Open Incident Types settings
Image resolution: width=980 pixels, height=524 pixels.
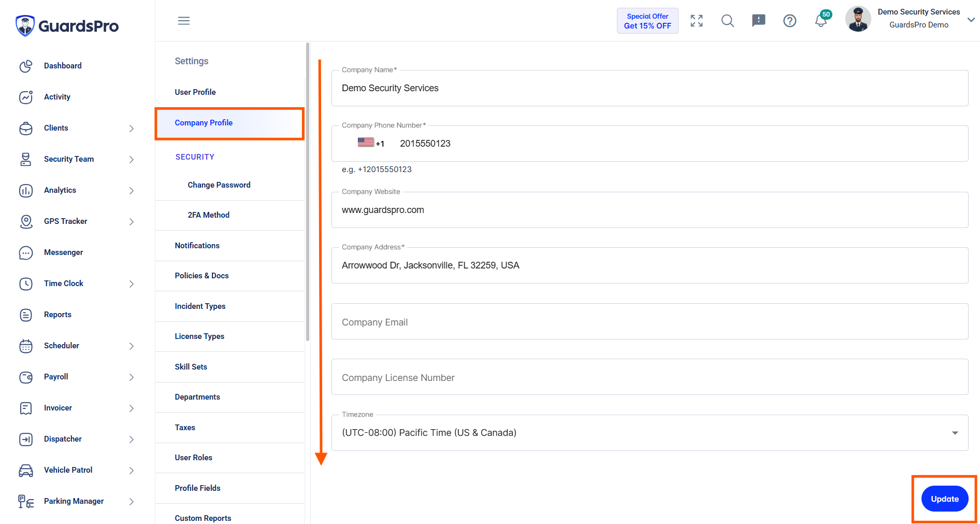230,306
